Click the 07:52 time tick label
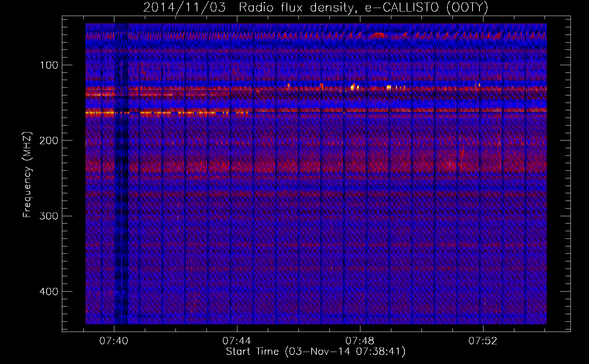The image size is (589, 364). tap(483, 341)
